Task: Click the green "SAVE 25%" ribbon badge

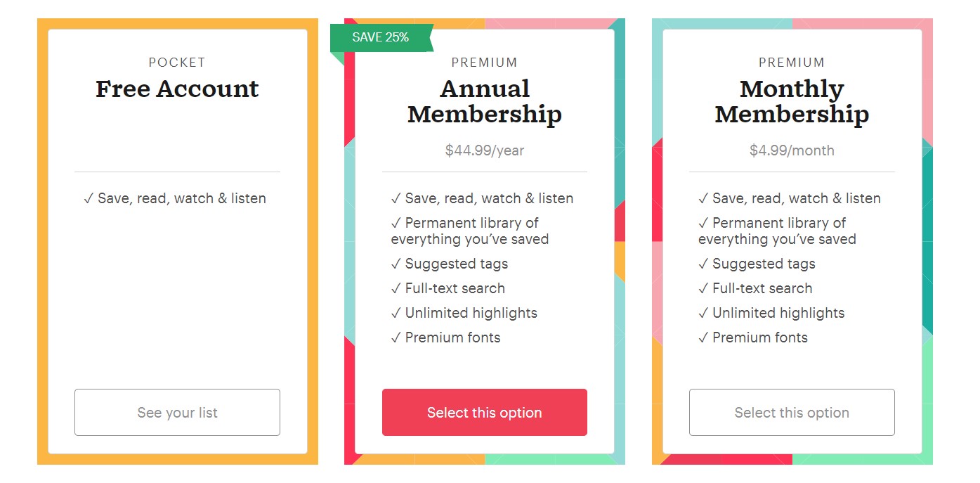Action: [x=381, y=37]
